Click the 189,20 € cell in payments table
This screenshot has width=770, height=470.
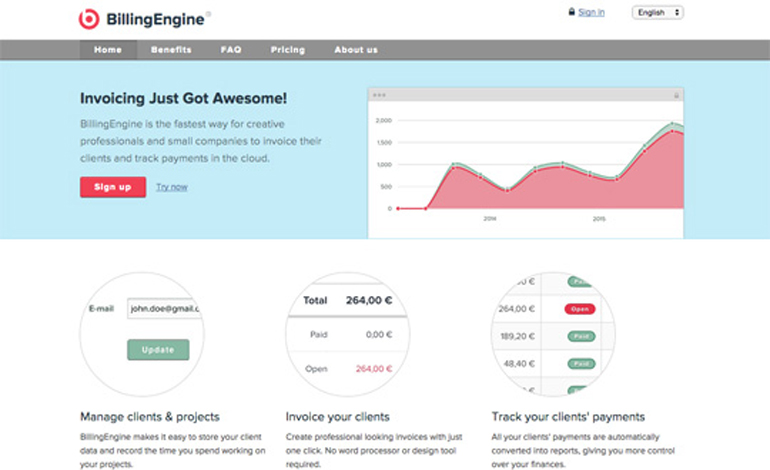coord(518,336)
